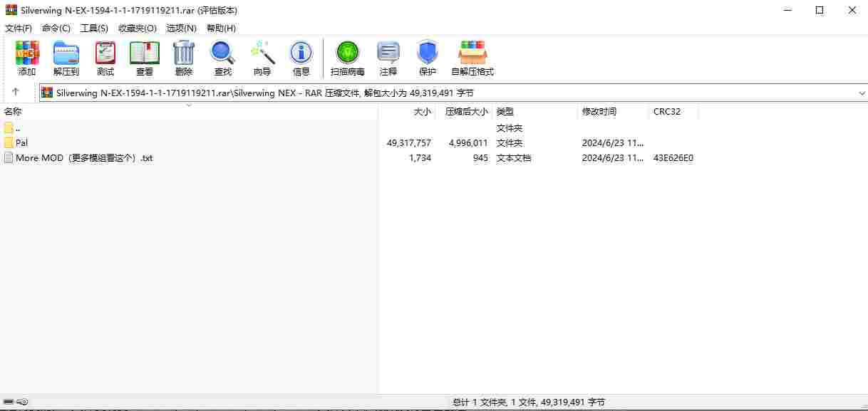Click the 测试 (Test) toolbar icon
The image size is (868, 411).
point(105,53)
